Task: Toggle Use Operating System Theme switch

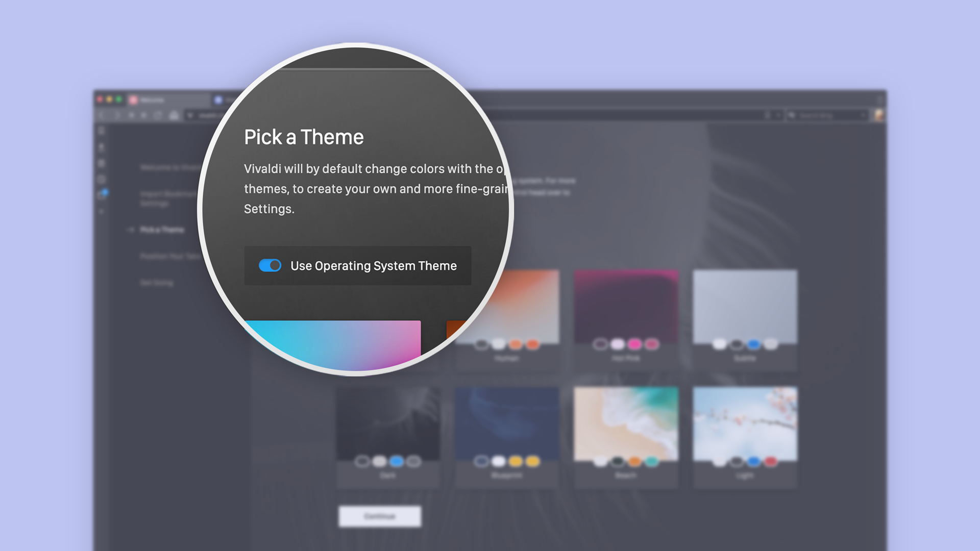Action: [x=269, y=265]
